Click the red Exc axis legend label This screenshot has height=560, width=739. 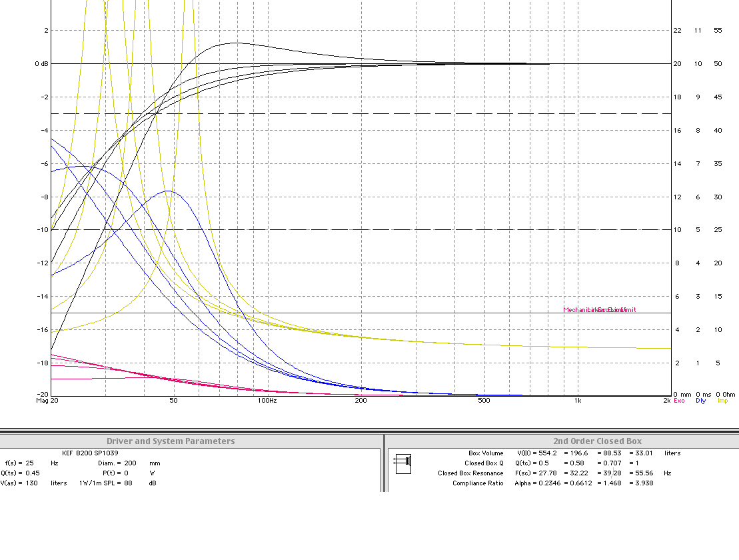679,400
